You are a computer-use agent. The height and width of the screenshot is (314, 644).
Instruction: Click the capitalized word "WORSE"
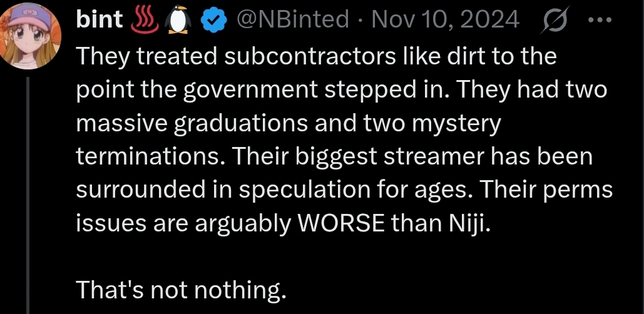pos(341,223)
